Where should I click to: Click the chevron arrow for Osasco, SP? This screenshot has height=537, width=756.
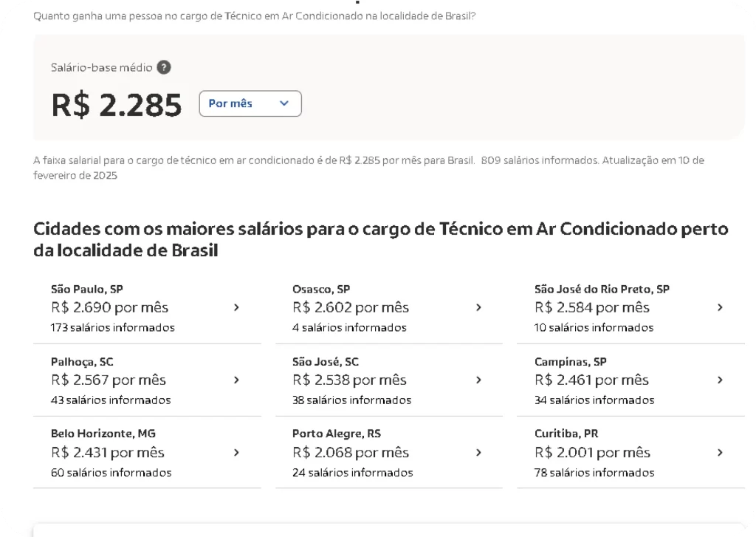point(478,307)
